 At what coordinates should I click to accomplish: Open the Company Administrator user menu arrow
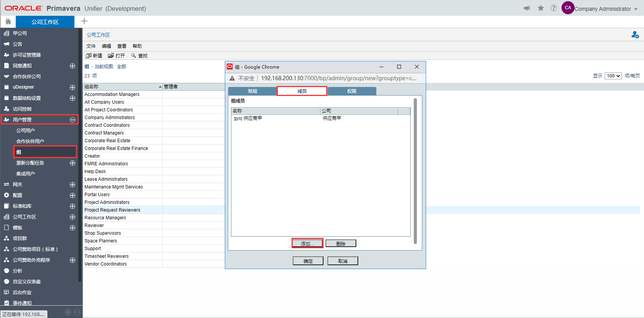[x=636, y=9]
